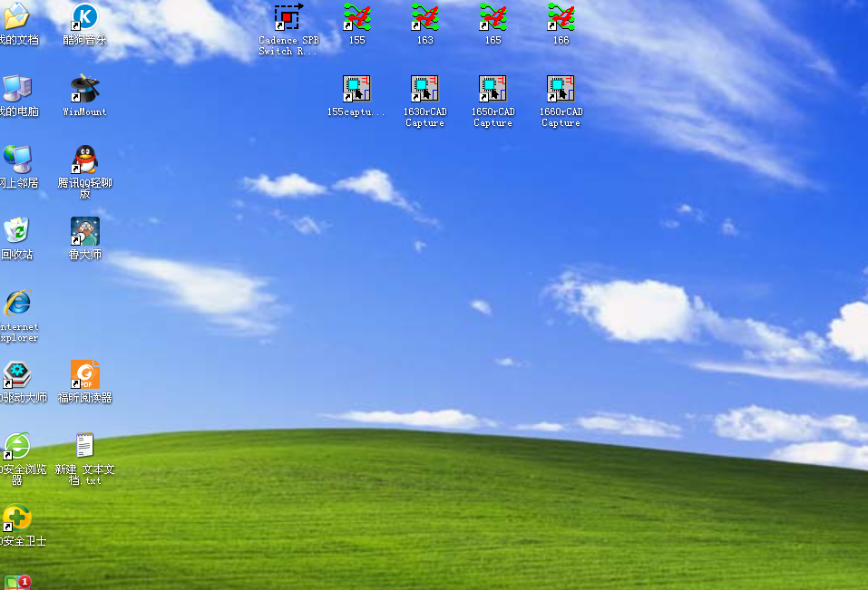The image size is (868, 590).
Task: Select the 网上邻居 icon
Action: pos(17,160)
